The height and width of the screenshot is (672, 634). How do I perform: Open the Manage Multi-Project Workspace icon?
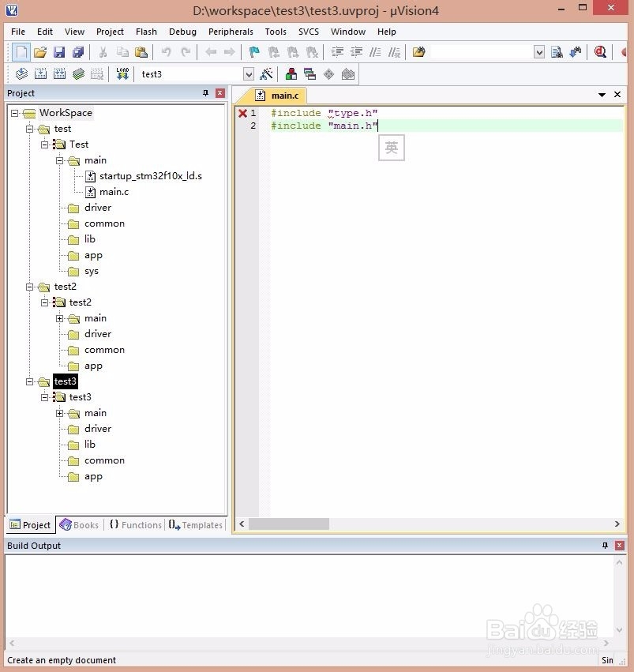pyautogui.click(x=309, y=74)
